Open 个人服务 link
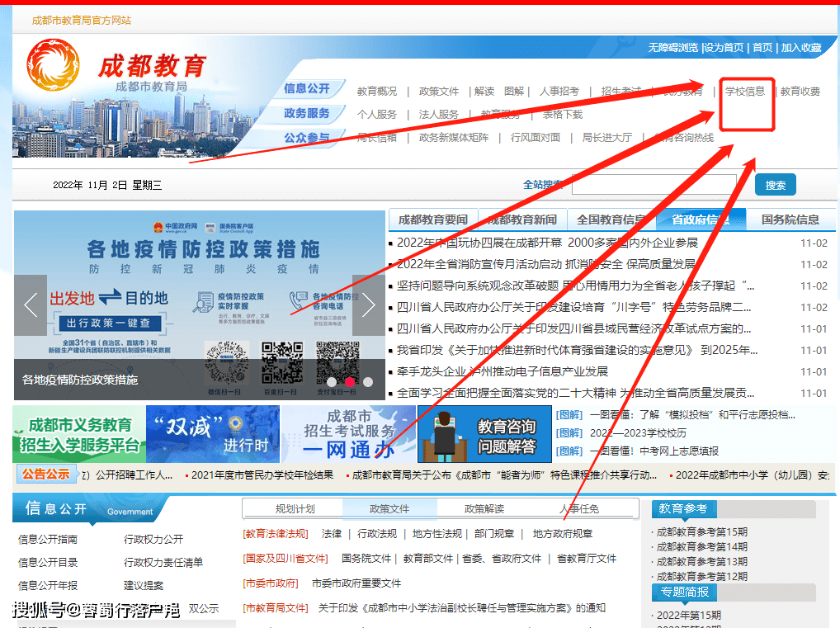The image size is (840, 628). coord(377,115)
